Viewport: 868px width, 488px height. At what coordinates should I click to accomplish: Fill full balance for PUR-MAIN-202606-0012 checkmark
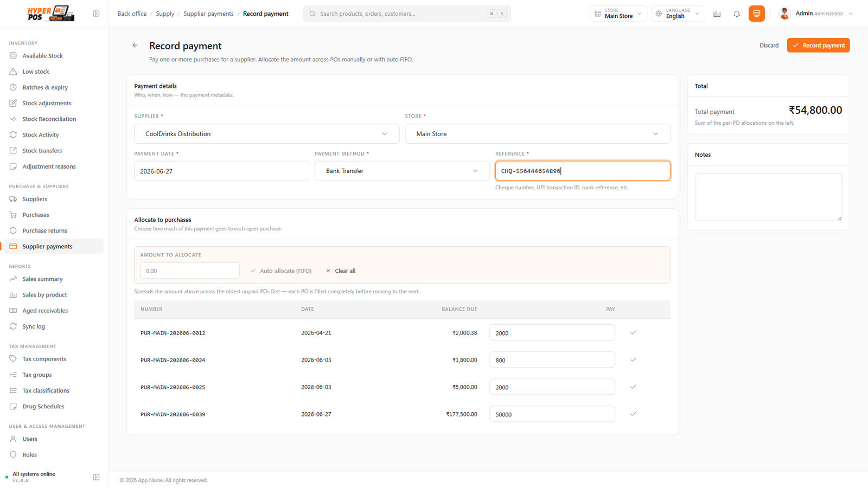pyautogui.click(x=633, y=332)
